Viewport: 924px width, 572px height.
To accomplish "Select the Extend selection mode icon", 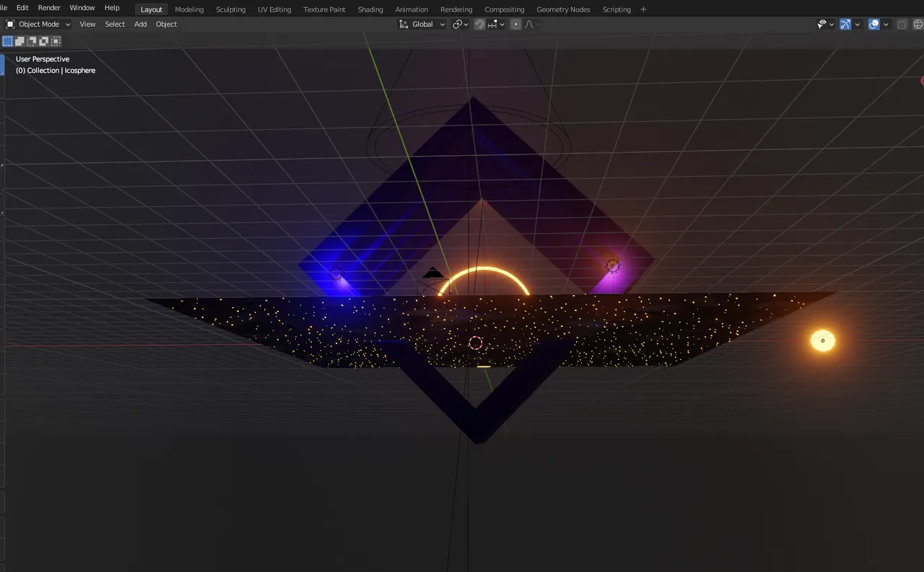I will coord(19,41).
